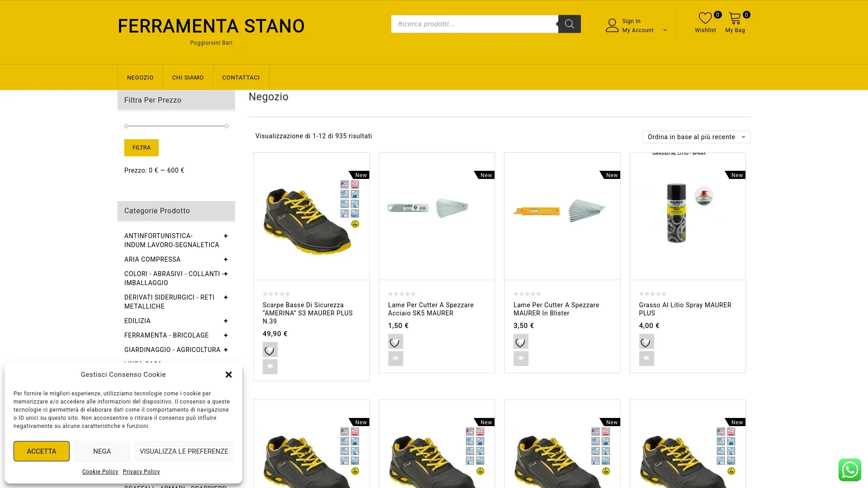Image resolution: width=868 pixels, height=488 pixels.
Task: Open My Account dropdown arrow
Action: pyautogui.click(x=665, y=30)
